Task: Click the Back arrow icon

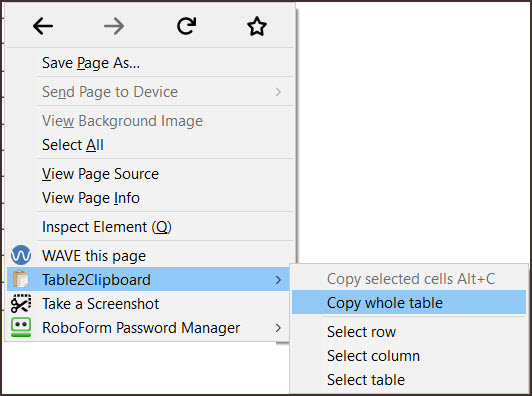Action: [43, 26]
